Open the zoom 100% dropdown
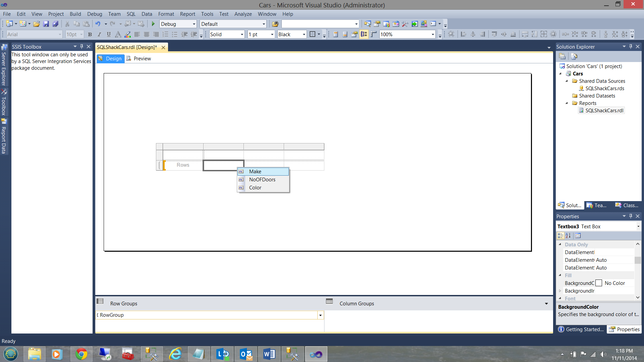Screen dimensions: 644x362 (x=433, y=34)
